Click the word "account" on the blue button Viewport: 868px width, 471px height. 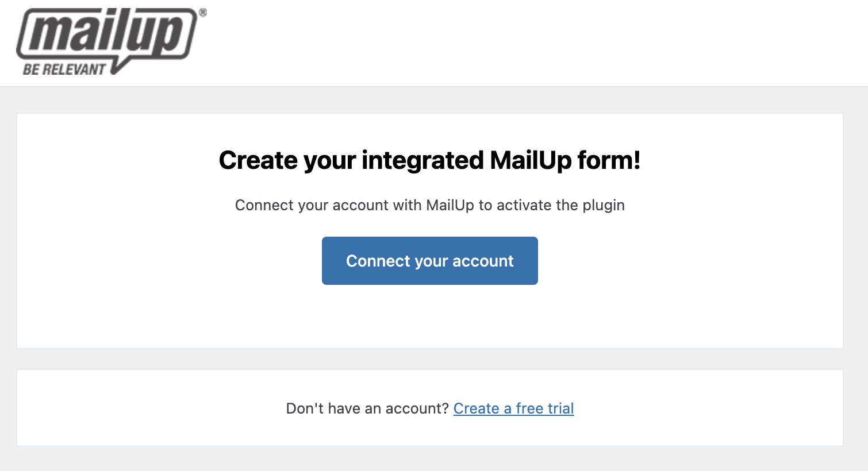(483, 261)
